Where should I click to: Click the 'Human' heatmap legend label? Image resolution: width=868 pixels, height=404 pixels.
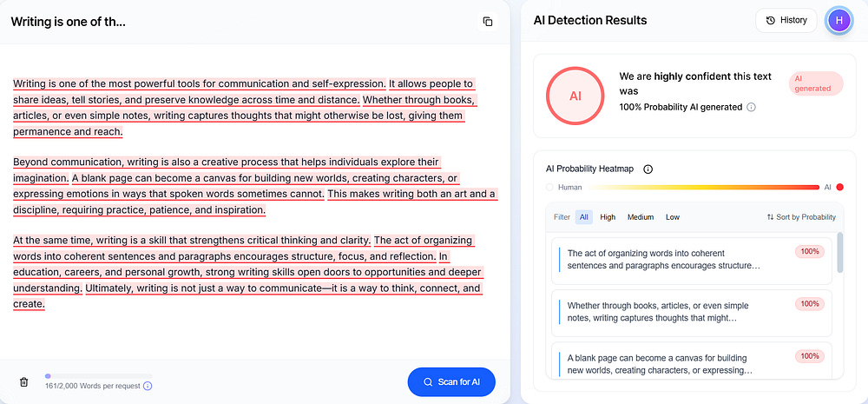(569, 188)
